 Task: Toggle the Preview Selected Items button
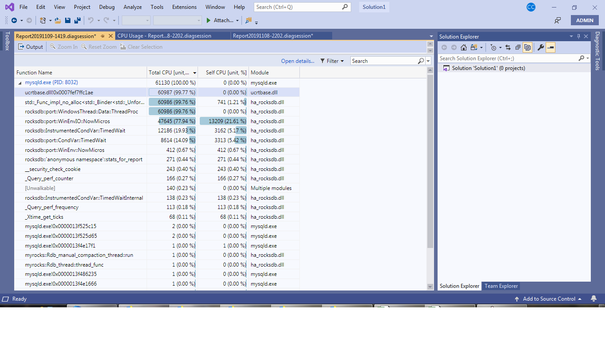(x=550, y=47)
